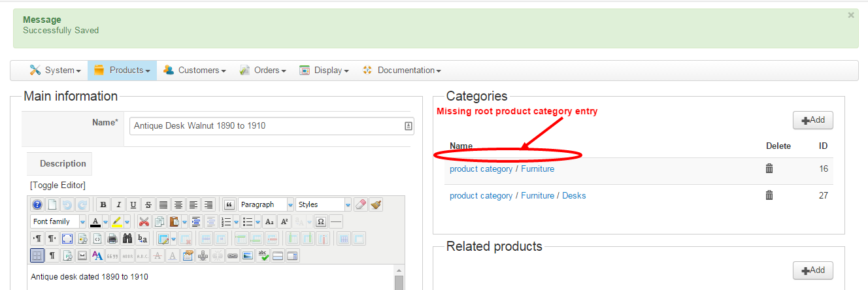868x290 pixels.
Task: Insert a blockquote in the description
Action: 229,204
